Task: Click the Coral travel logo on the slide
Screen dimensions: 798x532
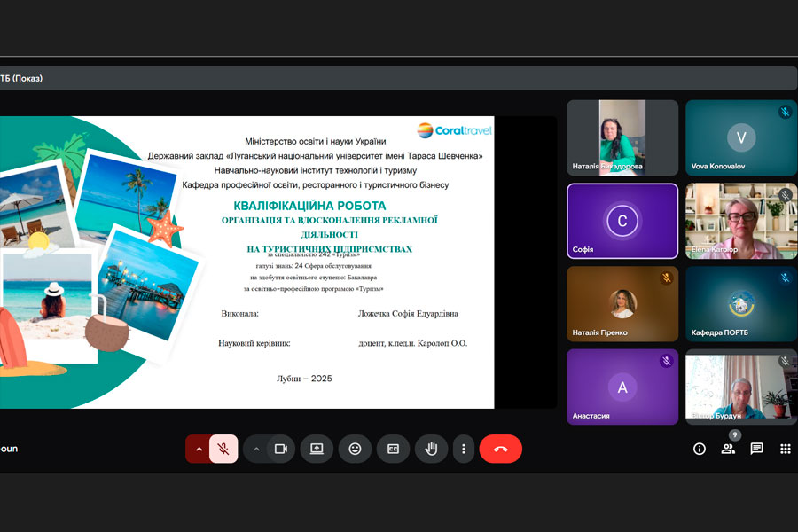Action: tap(455, 130)
